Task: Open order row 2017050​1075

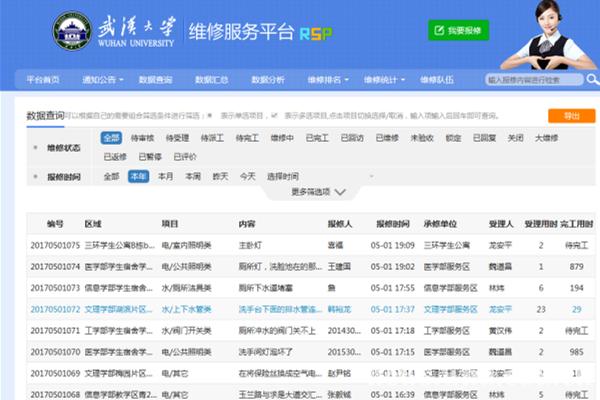Action: [x=54, y=245]
